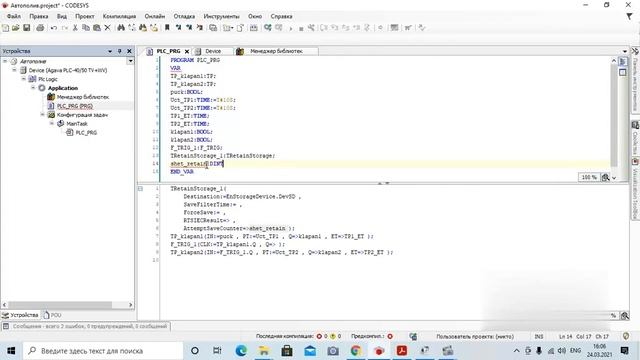Image resolution: width=640 pixels, height=360 pixels.
Task: Select the Application node in the tree
Action: click(63, 88)
